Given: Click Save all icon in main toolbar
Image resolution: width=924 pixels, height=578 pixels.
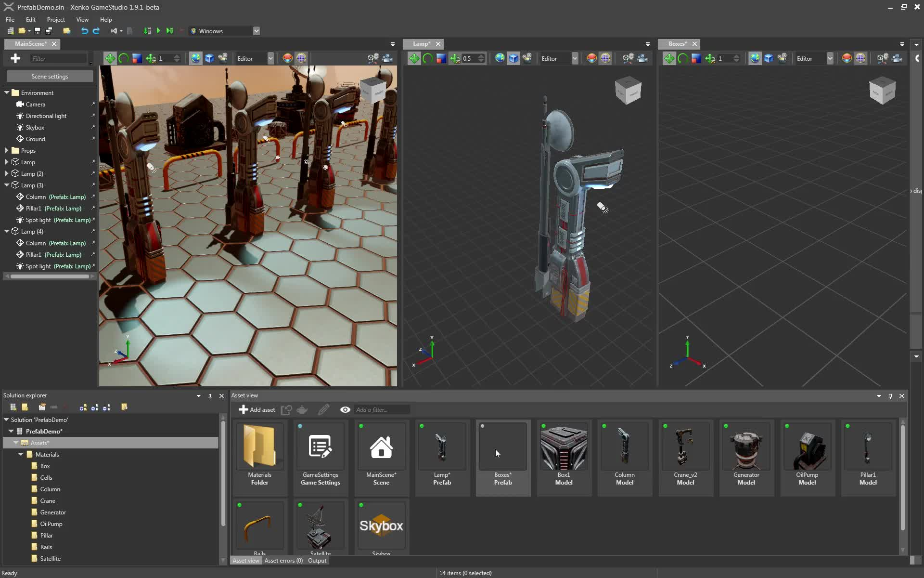Looking at the screenshot, I should coord(49,31).
